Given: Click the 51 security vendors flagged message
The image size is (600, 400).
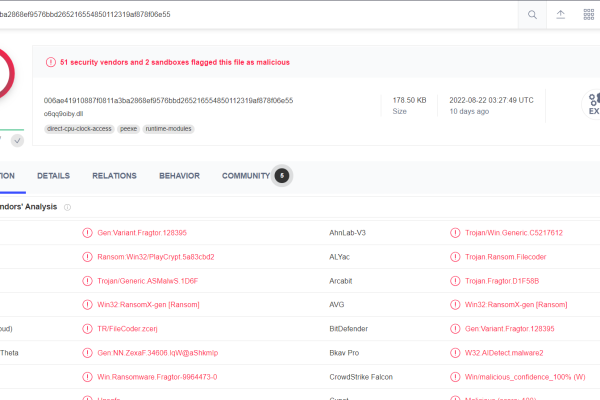Looking at the screenshot, I should [175, 62].
